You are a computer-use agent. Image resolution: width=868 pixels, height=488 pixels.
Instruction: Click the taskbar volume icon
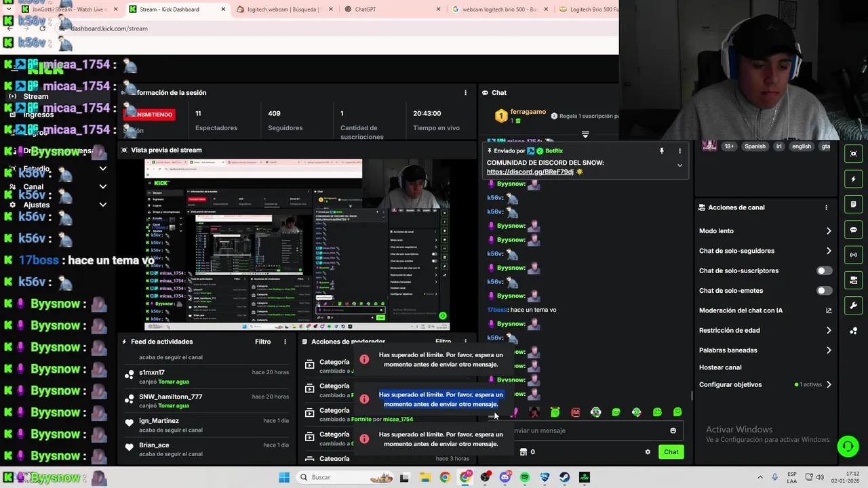click(x=820, y=477)
